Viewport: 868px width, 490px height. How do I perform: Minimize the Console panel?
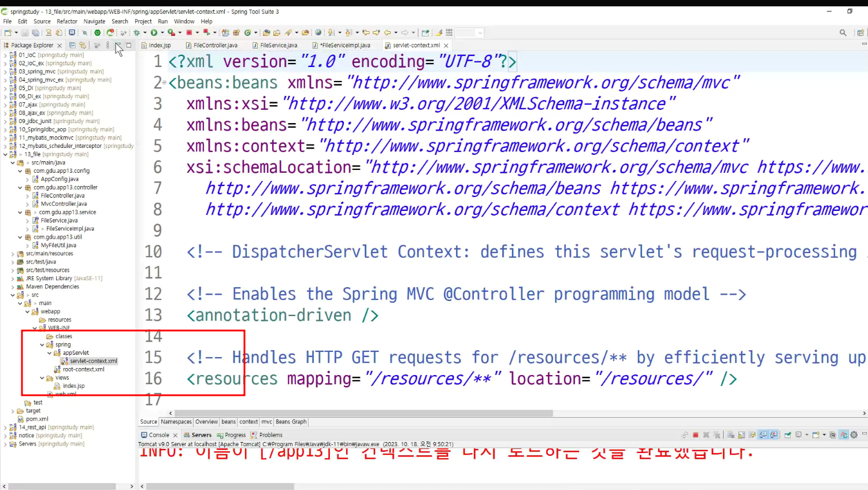pos(865,434)
